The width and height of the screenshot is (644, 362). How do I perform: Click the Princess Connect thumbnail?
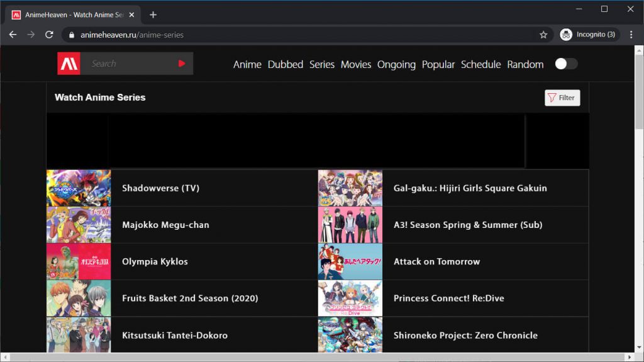point(350,298)
